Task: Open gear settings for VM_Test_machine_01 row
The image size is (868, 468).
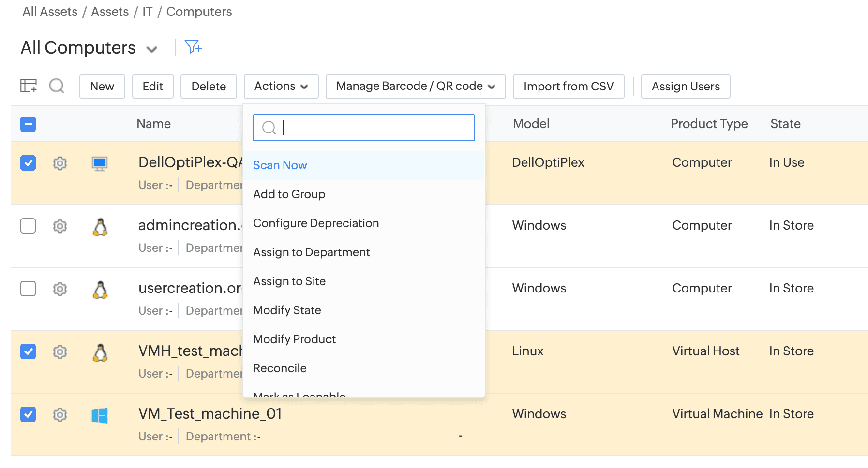Action: 60,415
